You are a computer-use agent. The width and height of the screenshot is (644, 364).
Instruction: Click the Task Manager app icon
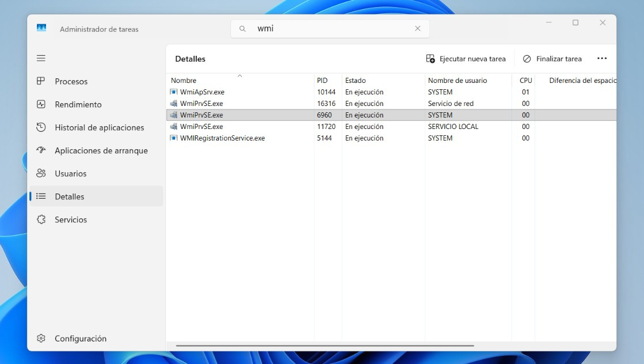click(41, 28)
